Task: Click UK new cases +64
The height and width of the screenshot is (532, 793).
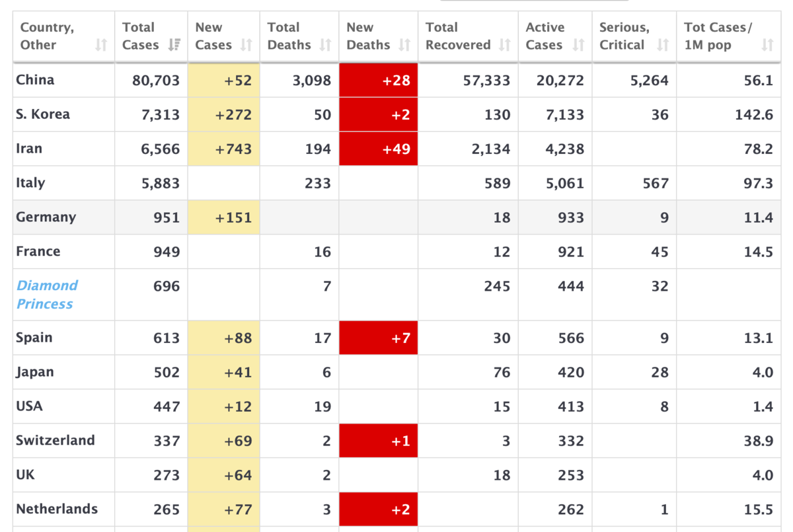Action: 238,476
